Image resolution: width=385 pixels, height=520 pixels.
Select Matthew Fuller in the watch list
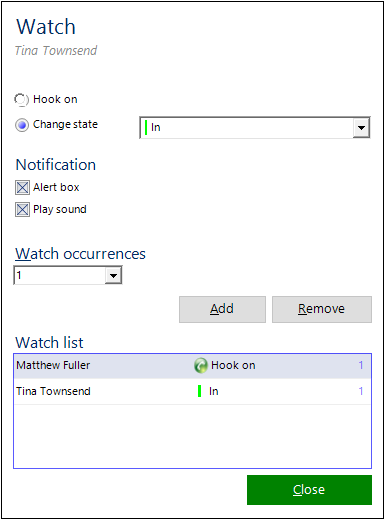pyautogui.click(x=192, y=366)
